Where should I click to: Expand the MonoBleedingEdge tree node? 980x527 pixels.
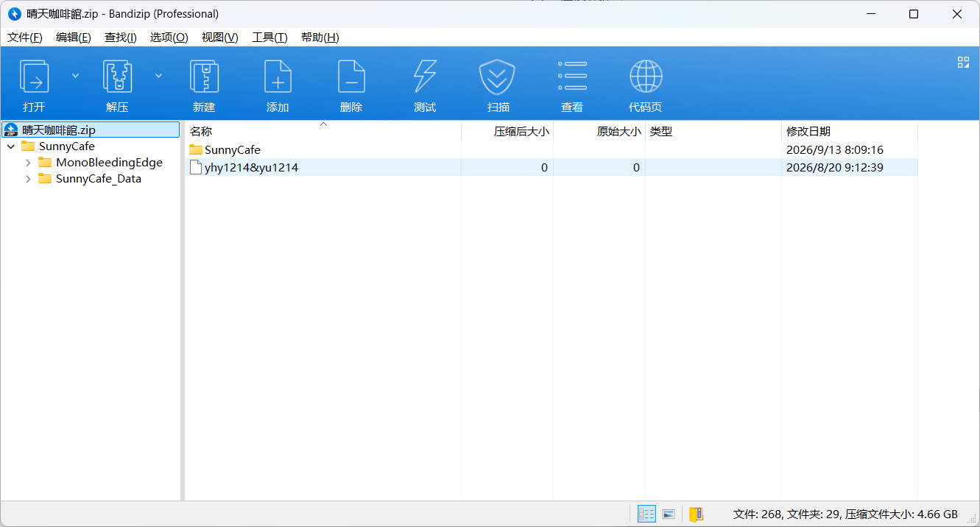pyautogui.click(x=28, y=163)
